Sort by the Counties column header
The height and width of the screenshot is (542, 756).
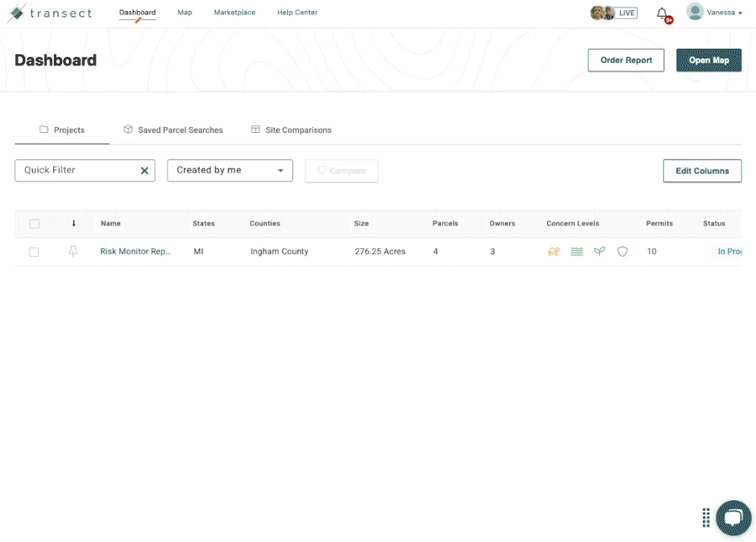pyautogui.click(x=265, y=224)
